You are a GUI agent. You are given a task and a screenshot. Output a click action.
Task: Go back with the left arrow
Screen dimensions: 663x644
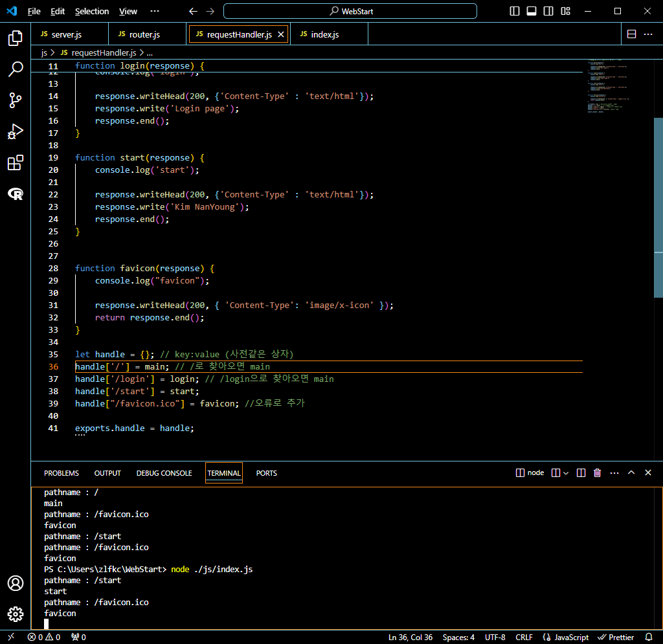pyautogui.click(x=193, y=12)
